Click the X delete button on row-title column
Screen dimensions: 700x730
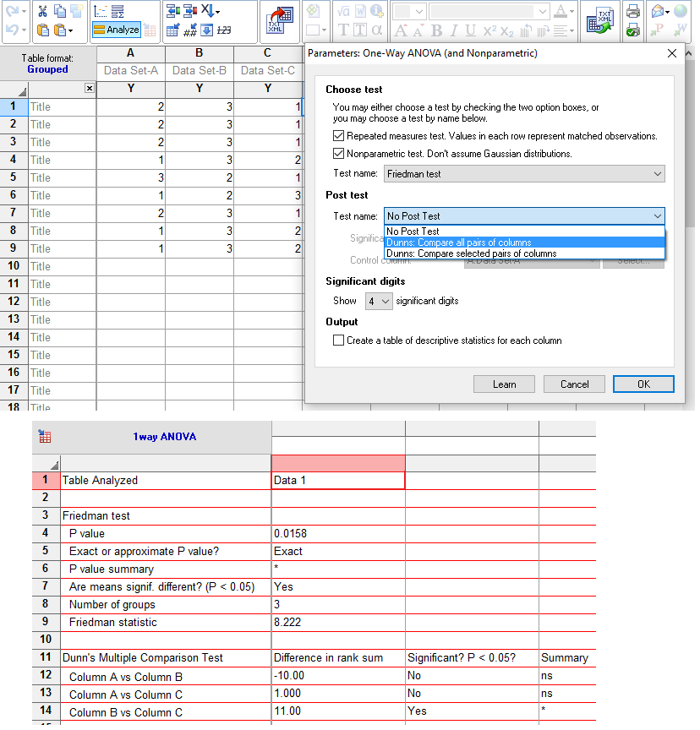point(90,89)
